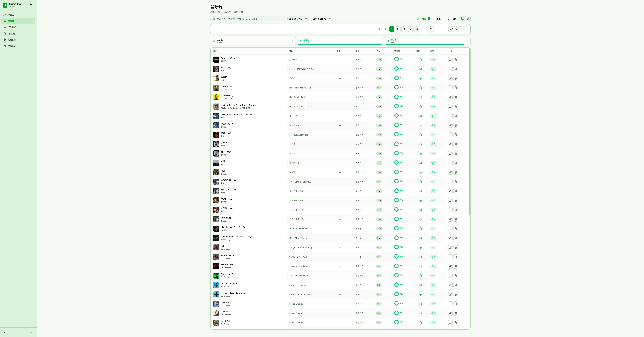Open the 全部封面状态 dropdown
The width and height of the screenshot is (644, 337).
tap(322, 19)
